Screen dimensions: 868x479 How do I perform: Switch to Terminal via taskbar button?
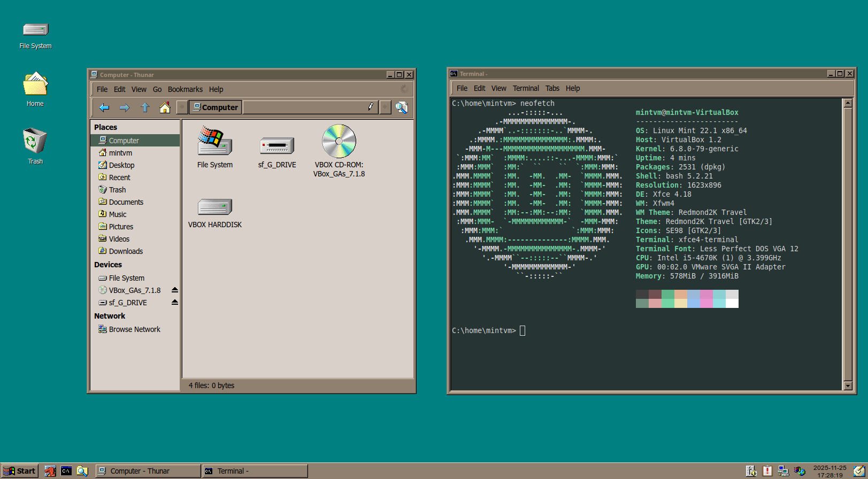255,471
